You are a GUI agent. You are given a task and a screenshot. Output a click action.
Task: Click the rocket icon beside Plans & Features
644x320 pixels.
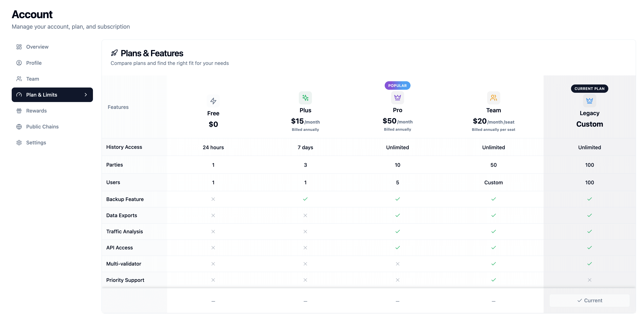point(114,53)
